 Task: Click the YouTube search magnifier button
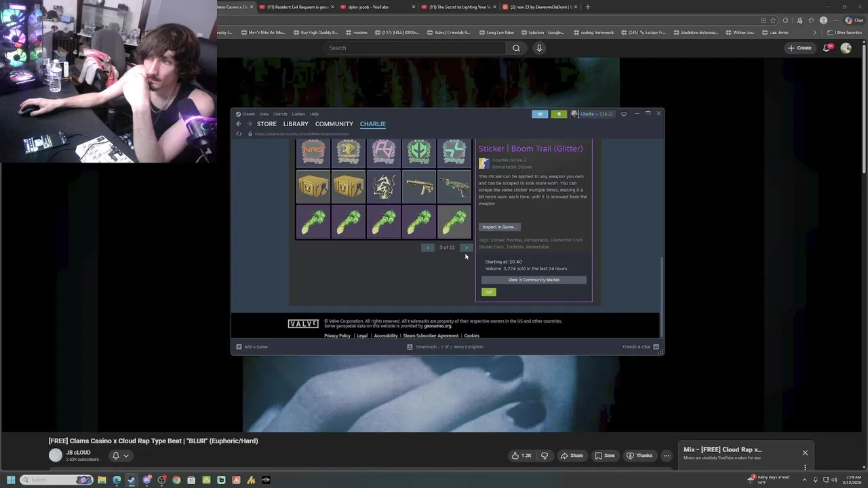coord(516,48)
